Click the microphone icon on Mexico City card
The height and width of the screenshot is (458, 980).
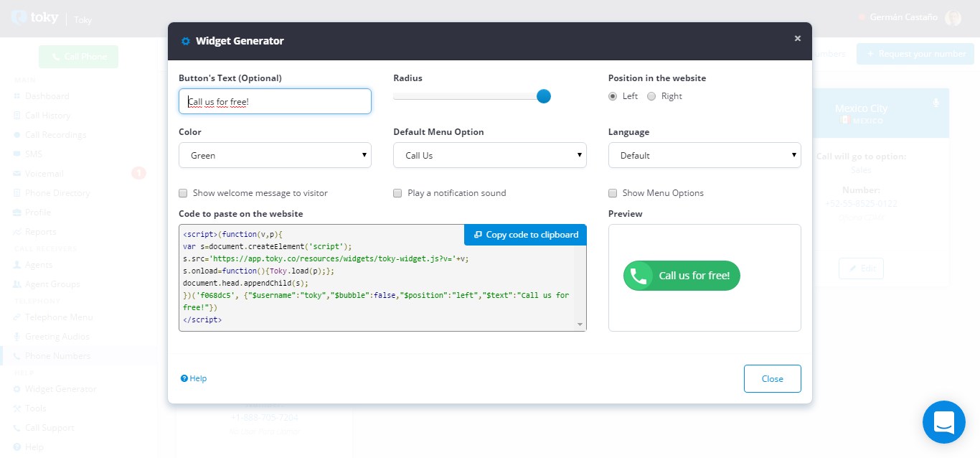tap(936, 103)
